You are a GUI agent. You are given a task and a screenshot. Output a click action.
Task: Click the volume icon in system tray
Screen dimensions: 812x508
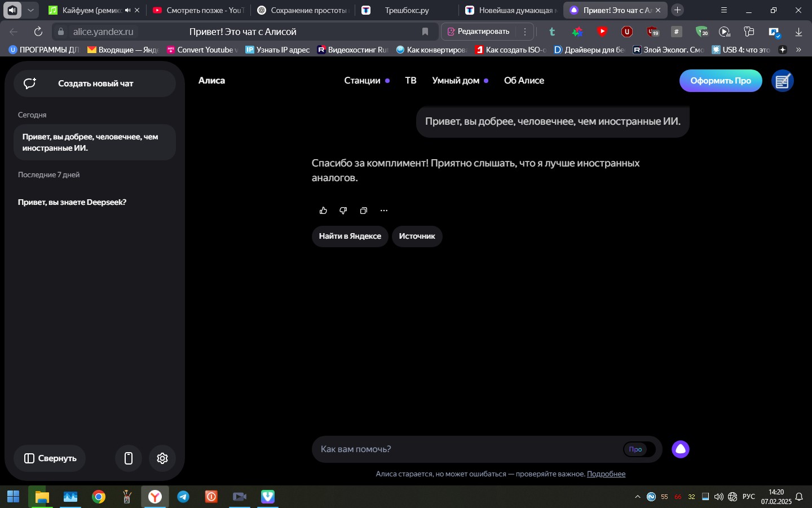click(x=719, y=497)
